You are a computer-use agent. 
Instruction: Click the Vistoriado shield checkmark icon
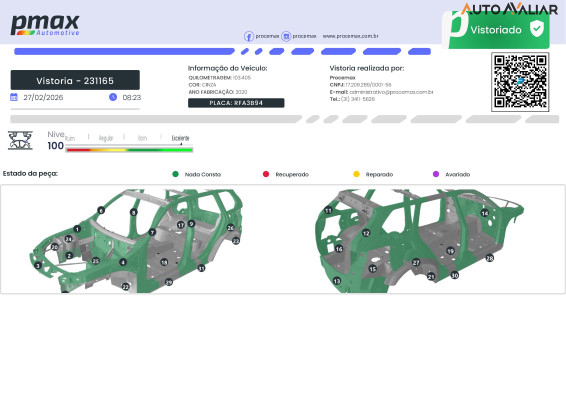(x=537, y=29)
